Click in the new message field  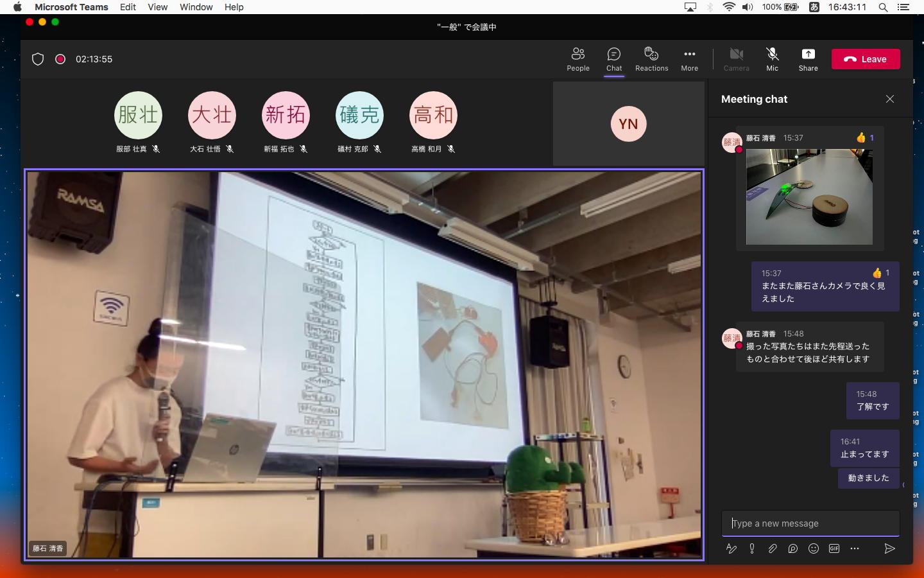810,523
